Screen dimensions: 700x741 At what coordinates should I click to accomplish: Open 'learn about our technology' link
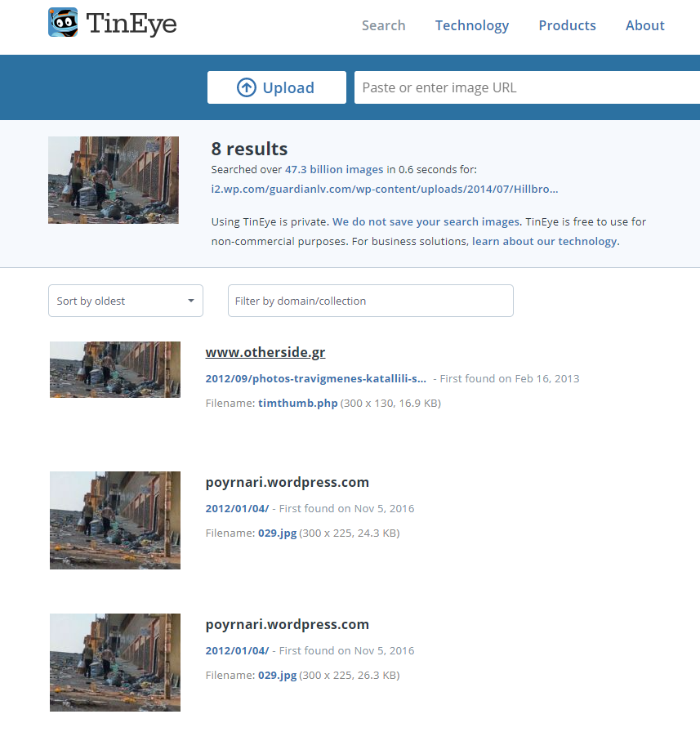pos(544,241)
